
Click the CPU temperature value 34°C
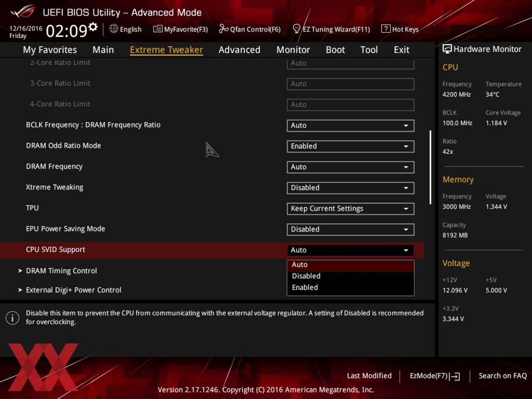click(492, 94)
